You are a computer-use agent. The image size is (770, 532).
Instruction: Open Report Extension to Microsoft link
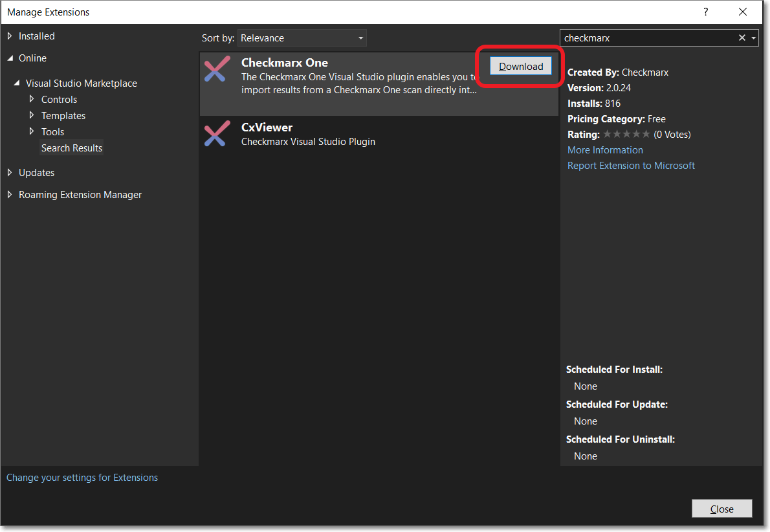631,166
